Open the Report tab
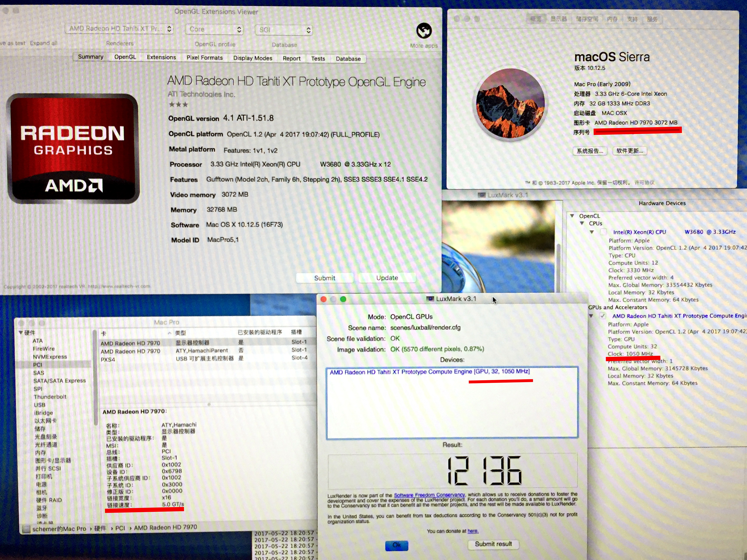This screenshot has height=560, width=747. pyautogui.click(x=291, y=59)
